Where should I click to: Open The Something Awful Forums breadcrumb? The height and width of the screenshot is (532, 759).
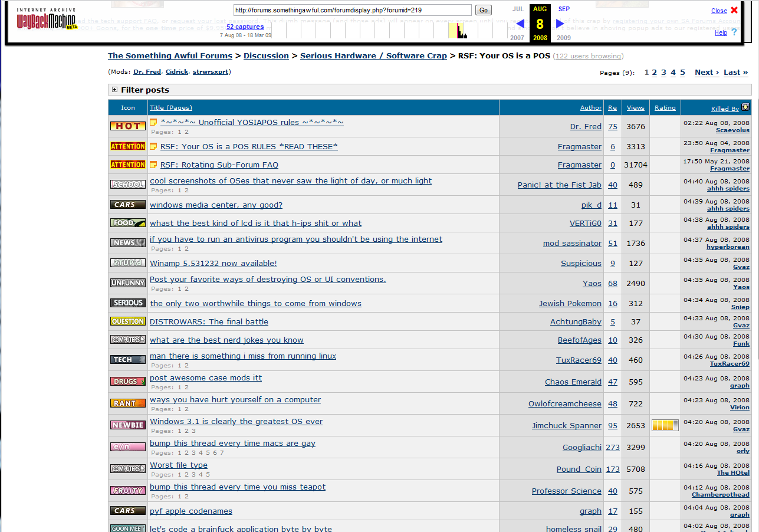point(170,55)
